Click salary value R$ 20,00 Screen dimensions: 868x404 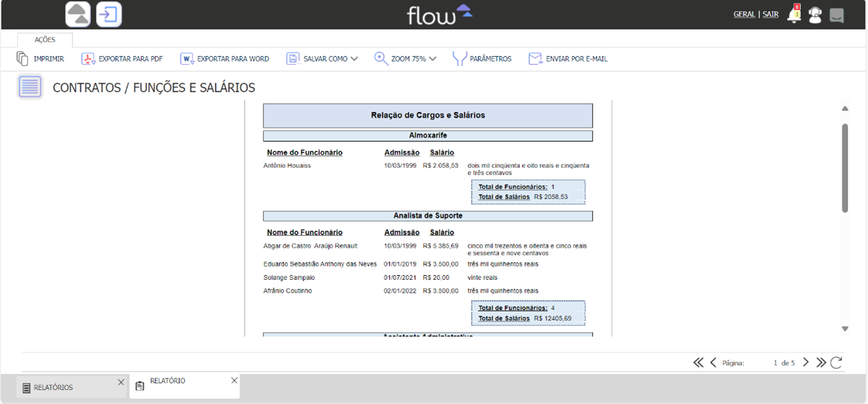coord(436,277)
